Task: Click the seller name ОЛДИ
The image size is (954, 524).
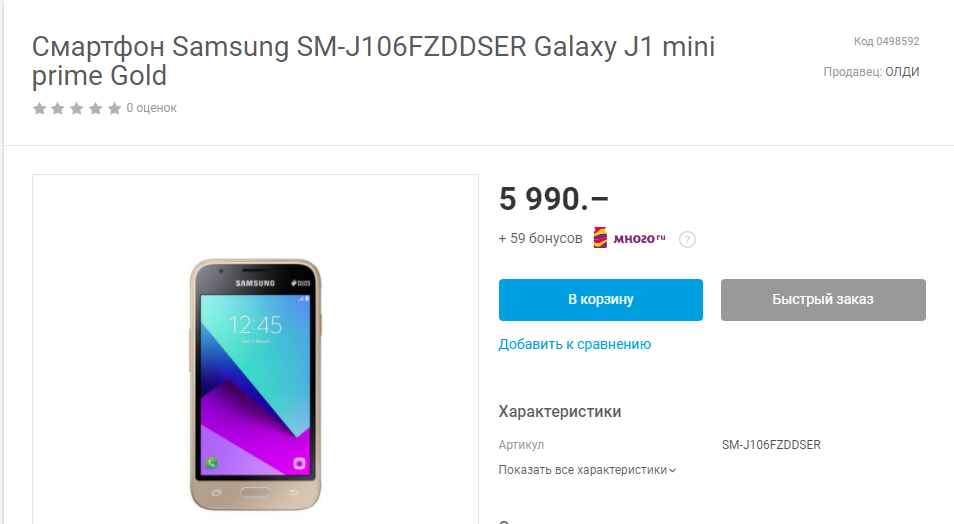Action: [902, 72]
